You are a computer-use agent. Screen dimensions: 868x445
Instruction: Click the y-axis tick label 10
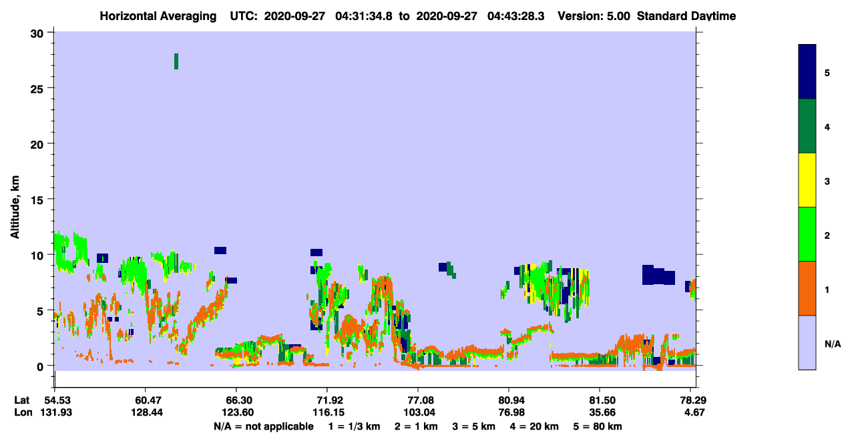click(39, 255)
